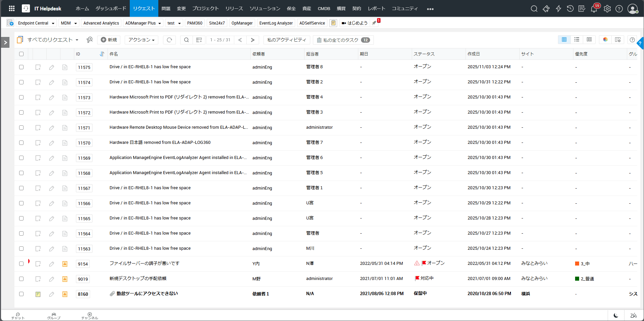
Task: Click the quick actions lightning bolt icon
Action: (x=558, y=9)
